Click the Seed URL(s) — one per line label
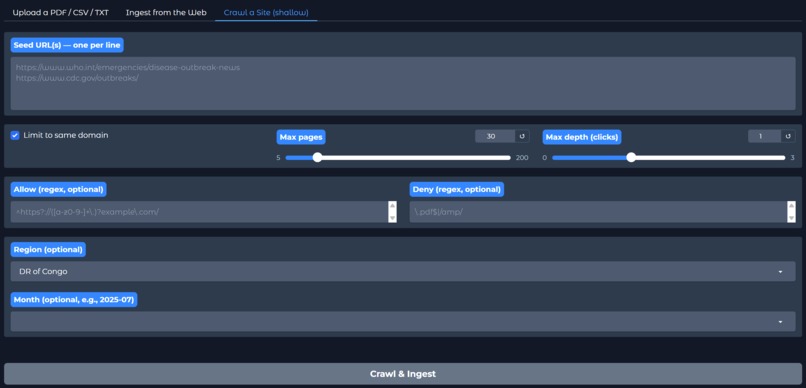The image size is (806, 388). (67, 45)
